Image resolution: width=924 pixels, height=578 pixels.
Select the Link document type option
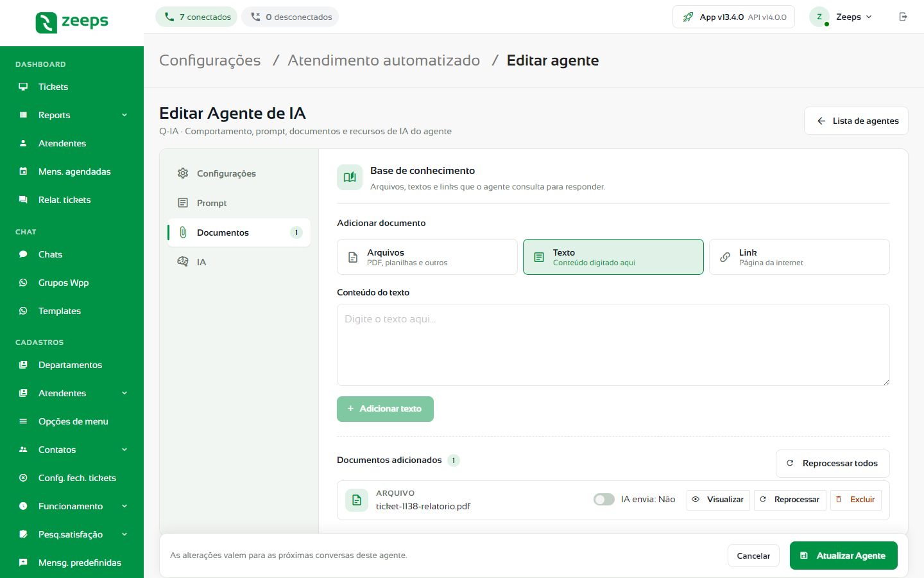(x=800, y=257)
